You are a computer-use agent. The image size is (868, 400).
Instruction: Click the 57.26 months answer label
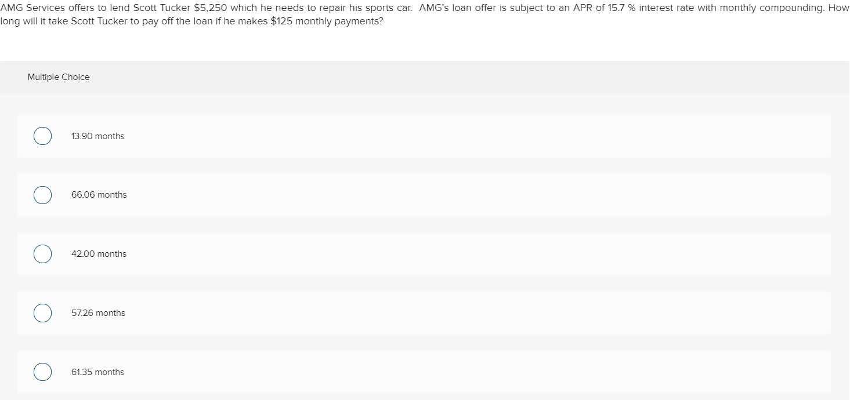click(98, 312)
